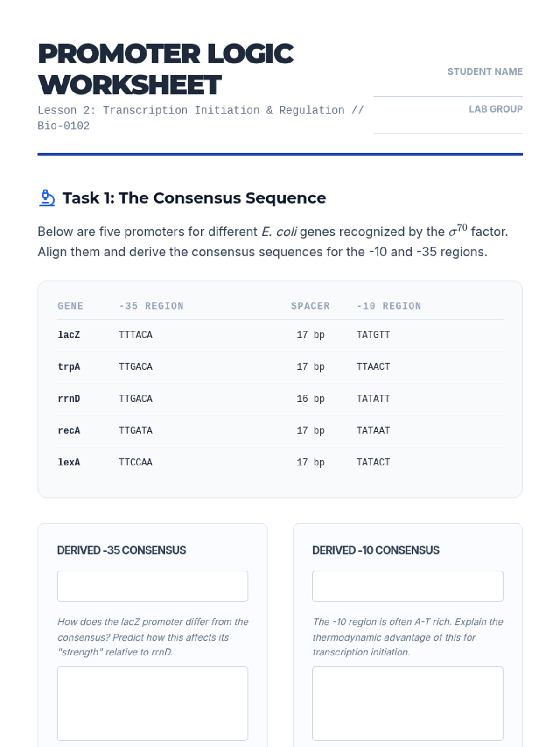
Task: Click the SPACER column header
Action: pos(310,306)
